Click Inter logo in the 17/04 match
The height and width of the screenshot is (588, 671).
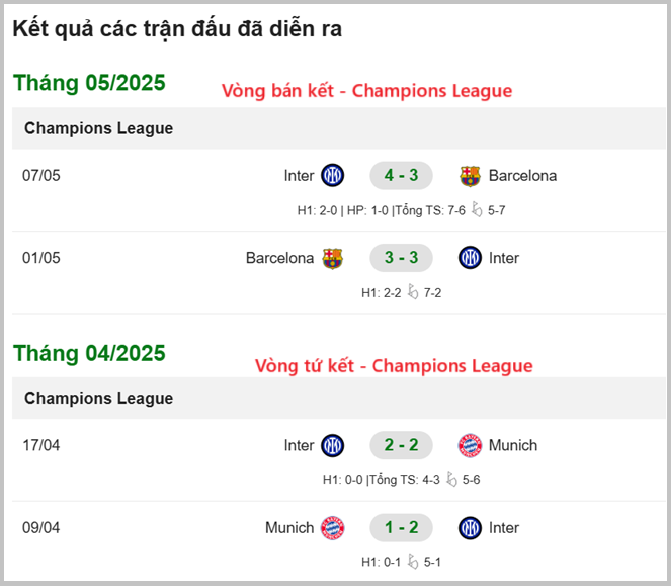pyautogui.click(x=332, y=445)
